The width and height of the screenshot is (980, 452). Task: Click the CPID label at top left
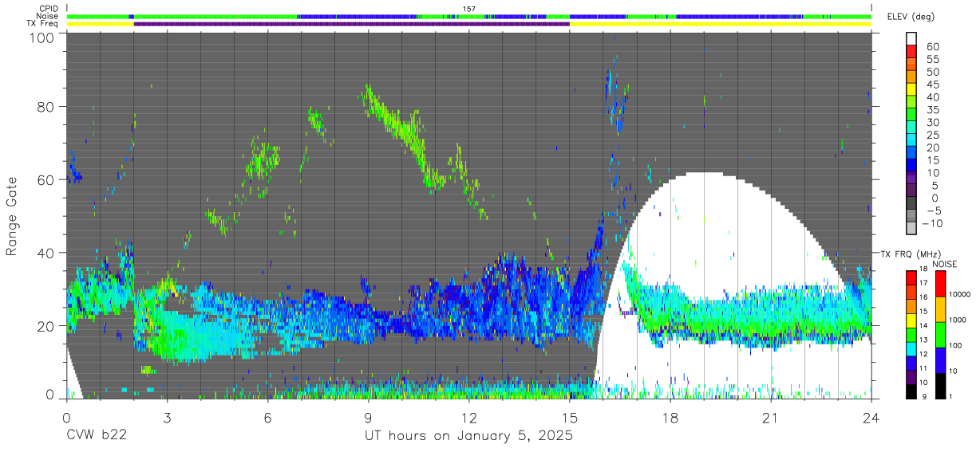(48, 9)
